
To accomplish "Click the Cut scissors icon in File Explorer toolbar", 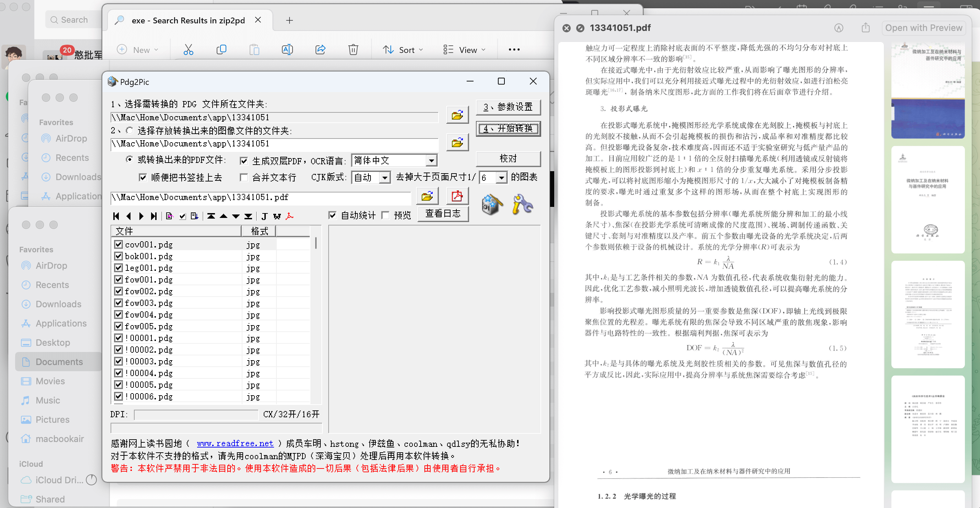I will click(188, 49).
